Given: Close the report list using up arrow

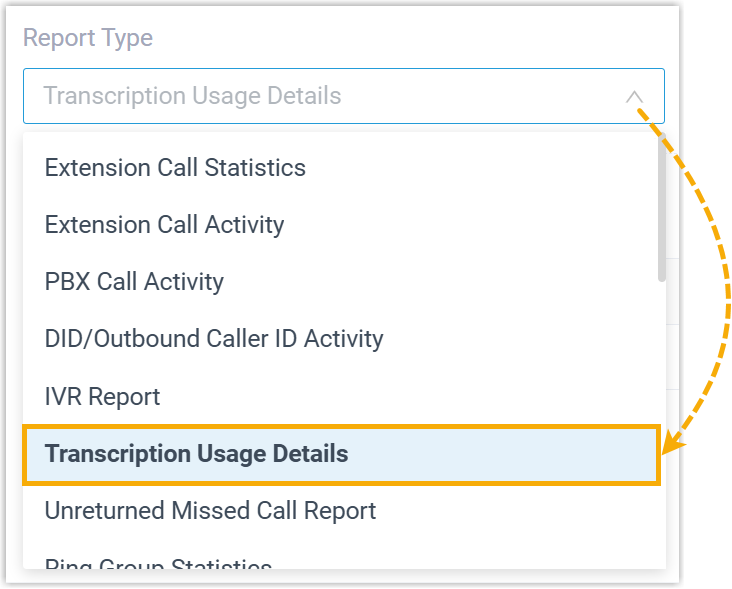Looking at the screenshot, I should 634,97.
